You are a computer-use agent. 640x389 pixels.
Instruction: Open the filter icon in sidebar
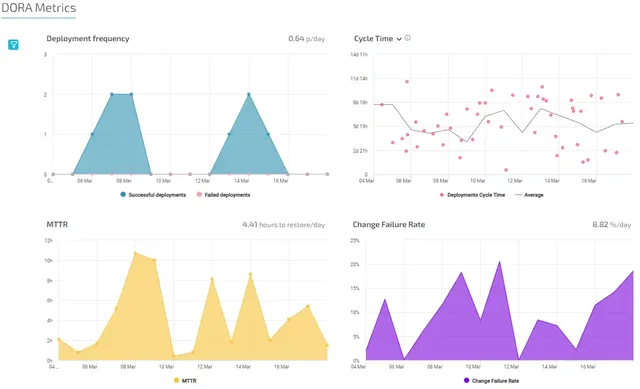(13, 44)
